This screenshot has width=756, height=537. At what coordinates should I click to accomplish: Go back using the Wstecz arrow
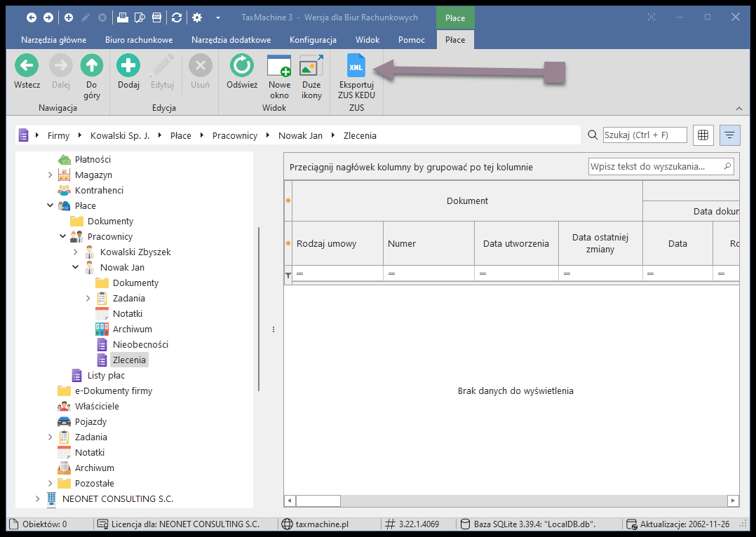[x=27, y=66]
